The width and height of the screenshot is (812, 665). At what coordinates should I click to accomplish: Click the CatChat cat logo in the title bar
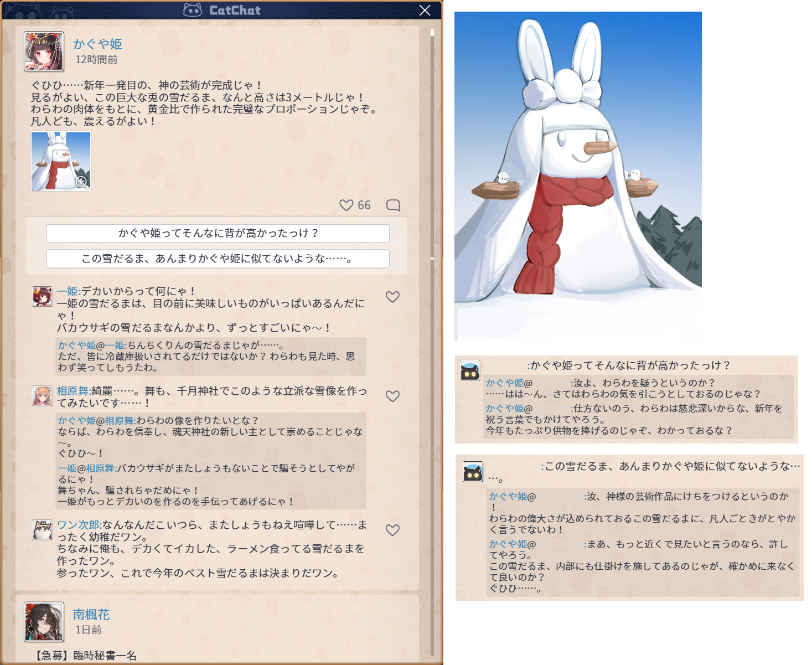click(x=193, y=10)
